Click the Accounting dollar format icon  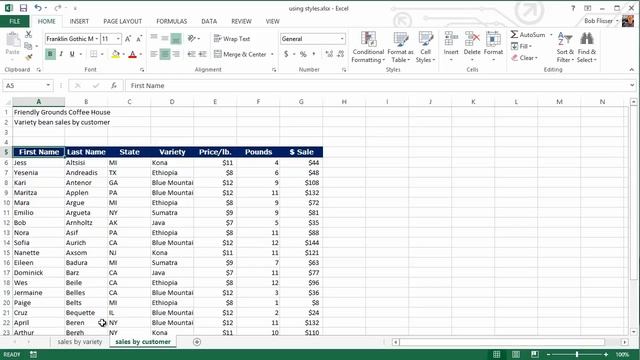(286, 54)
